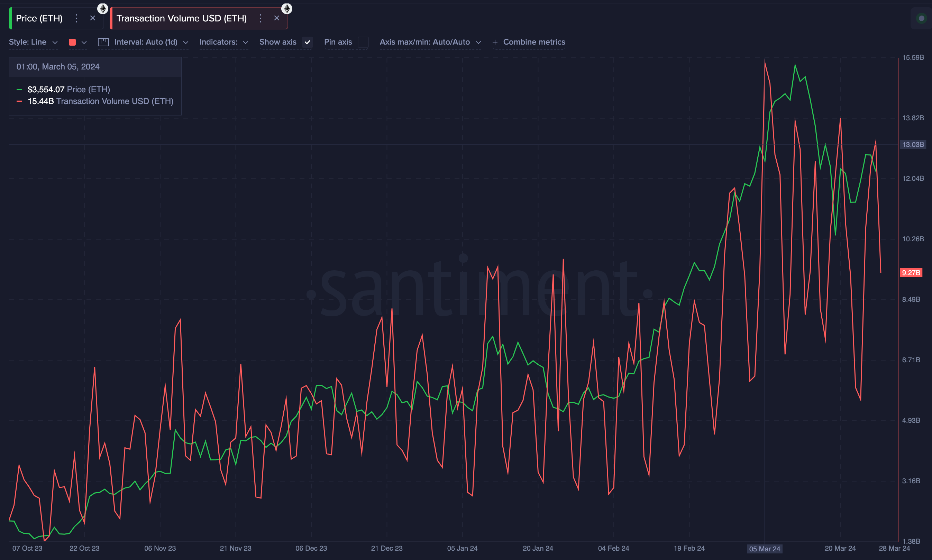Remove the Transaction Volume USD metric

tap(277, 18)
